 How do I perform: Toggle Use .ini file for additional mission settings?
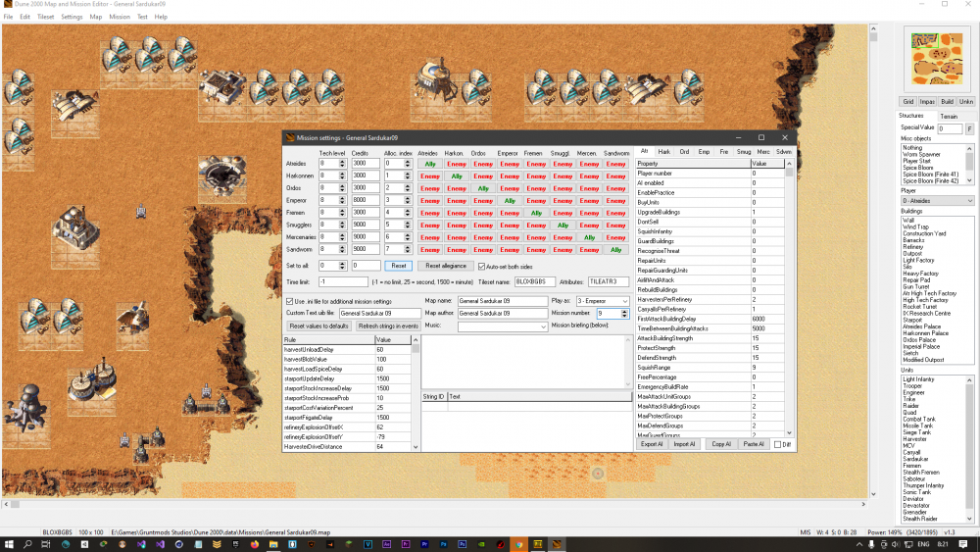289,301
